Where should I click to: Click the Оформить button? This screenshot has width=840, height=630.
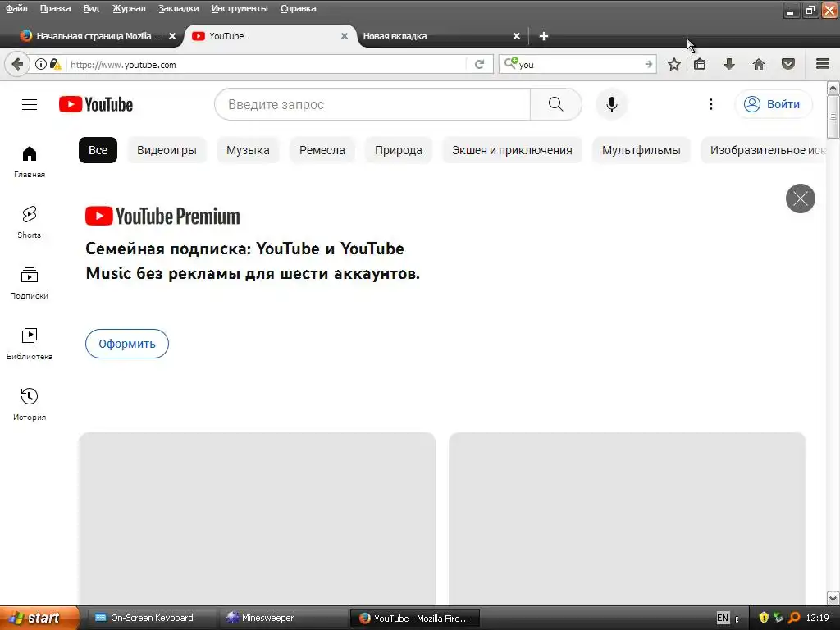coord(127,344)
